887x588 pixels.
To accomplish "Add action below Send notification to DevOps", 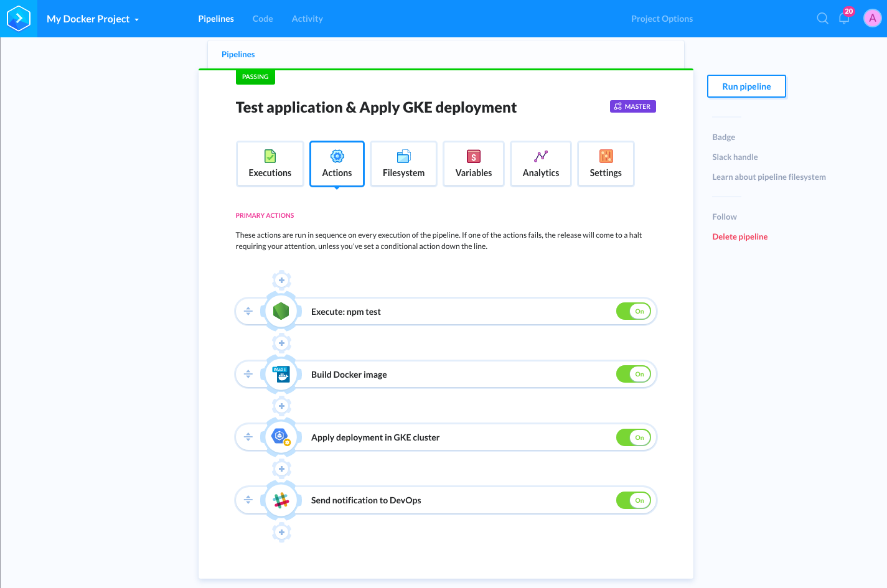I will [x=281, y=532].
